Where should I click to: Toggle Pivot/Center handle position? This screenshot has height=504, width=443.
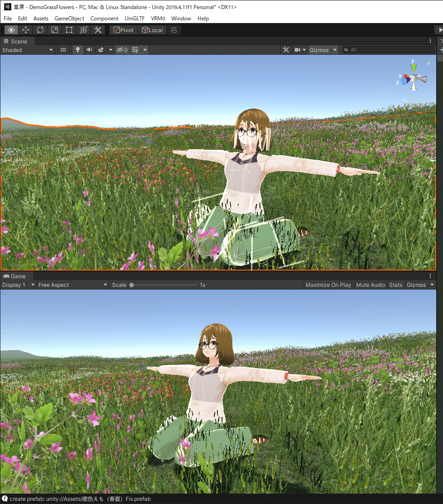[124, 30]
